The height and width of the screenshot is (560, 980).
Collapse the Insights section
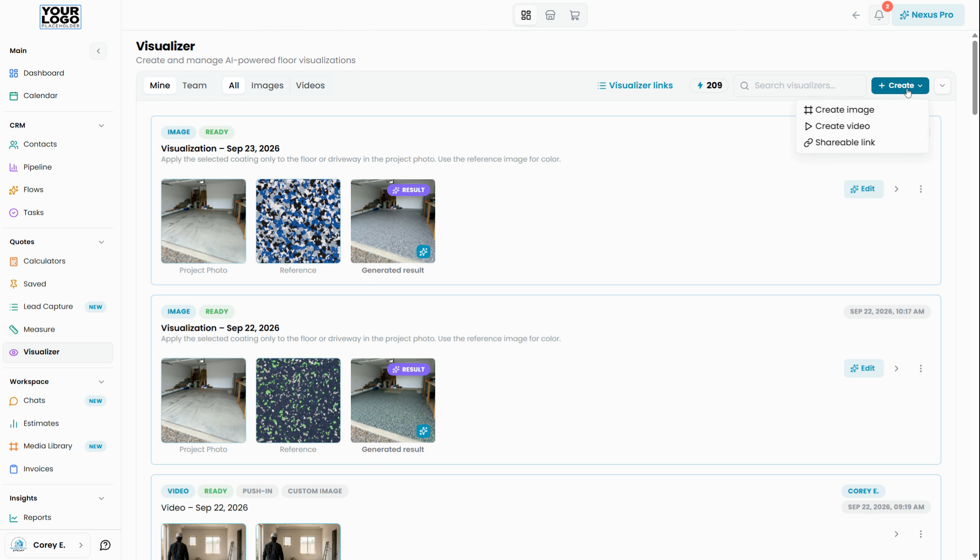click(x=101, y=498)
